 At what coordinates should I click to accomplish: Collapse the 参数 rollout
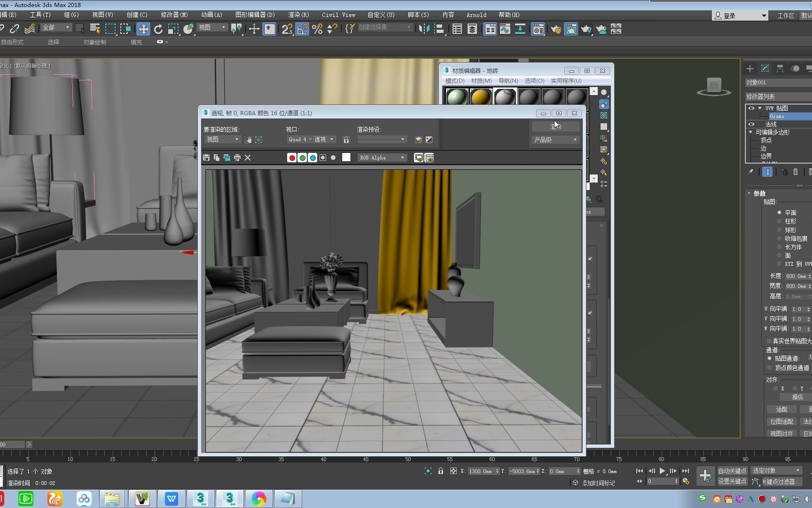coord(749,193)
